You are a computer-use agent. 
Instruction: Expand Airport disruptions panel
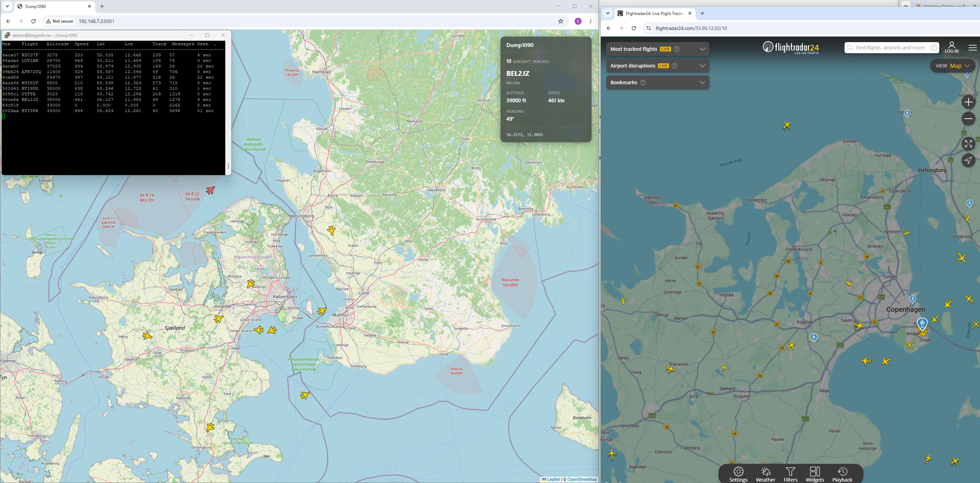click(702, 66)
